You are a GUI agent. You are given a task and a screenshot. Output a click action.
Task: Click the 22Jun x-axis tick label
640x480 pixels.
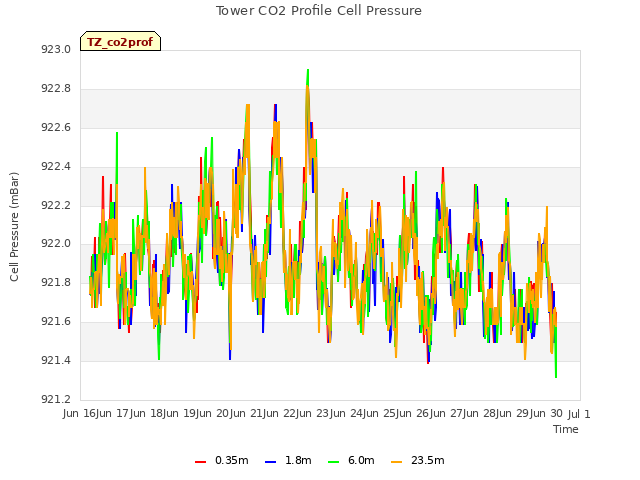298,413
